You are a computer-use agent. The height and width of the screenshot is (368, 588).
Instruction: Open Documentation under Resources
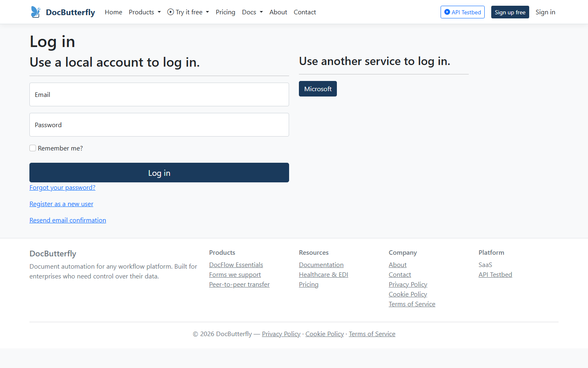pos(321,265)
